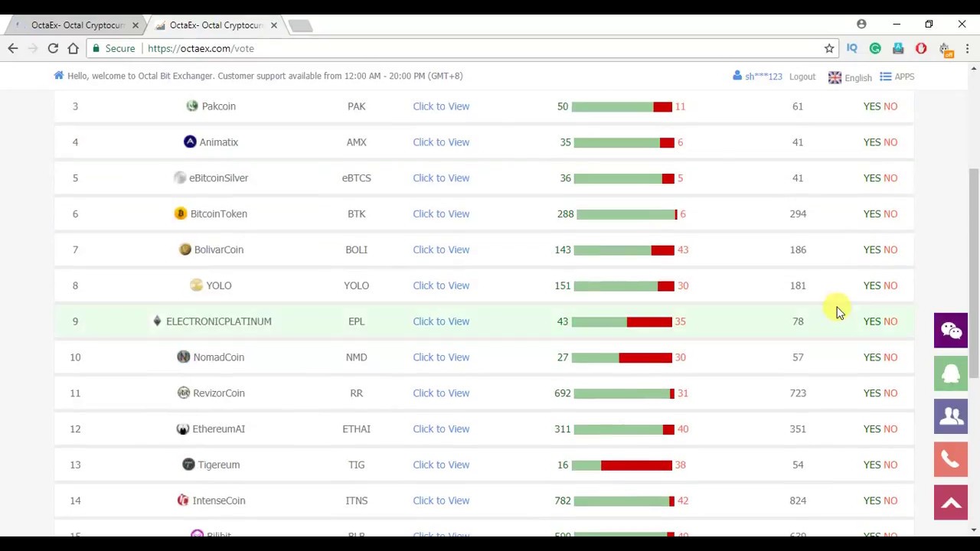The height and width of the screenshot is (551, 980).
Task: Click the Tigereum vote ratio bar
Action: (622, 465)
